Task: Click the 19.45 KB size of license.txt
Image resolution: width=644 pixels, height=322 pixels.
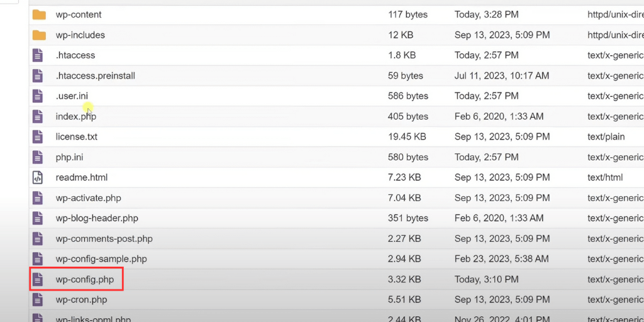Action: click(x=407, y=136)
